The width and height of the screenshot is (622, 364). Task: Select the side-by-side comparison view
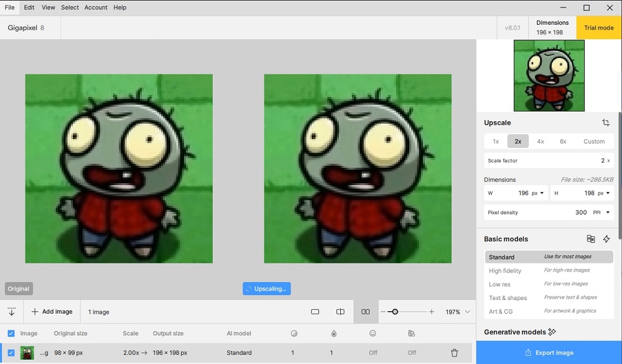(x=366, y=312)
